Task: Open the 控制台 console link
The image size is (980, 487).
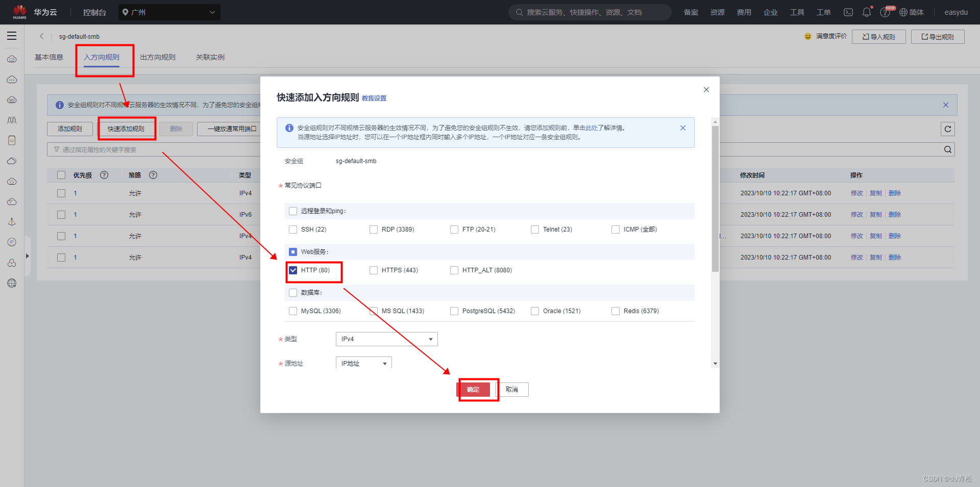Action: tap(94, 12)
